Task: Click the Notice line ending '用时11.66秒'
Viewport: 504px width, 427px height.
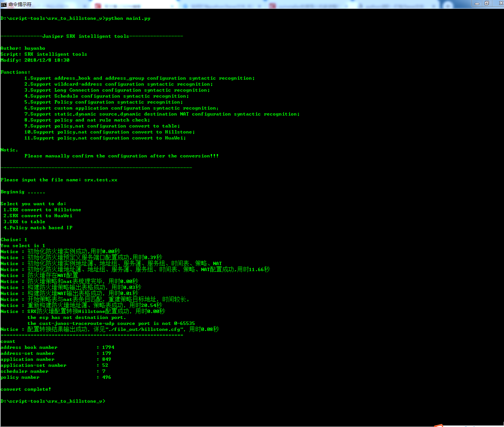Action: pos(135,270)
